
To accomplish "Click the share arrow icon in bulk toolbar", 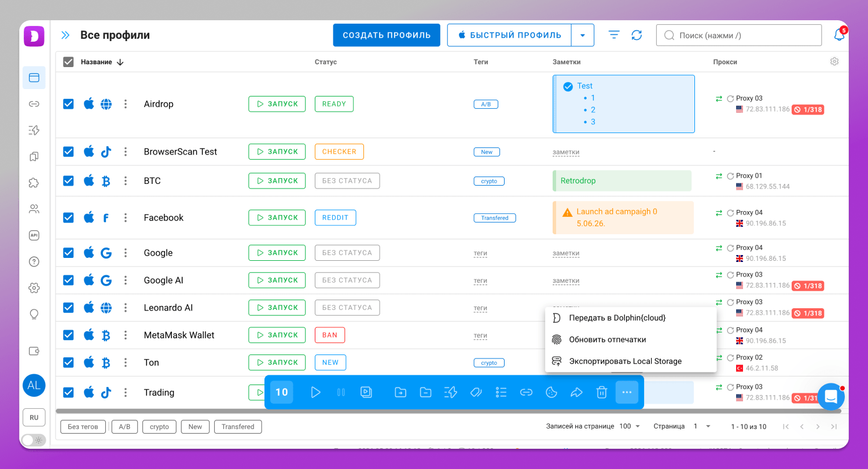I will [x=576, y=393].
